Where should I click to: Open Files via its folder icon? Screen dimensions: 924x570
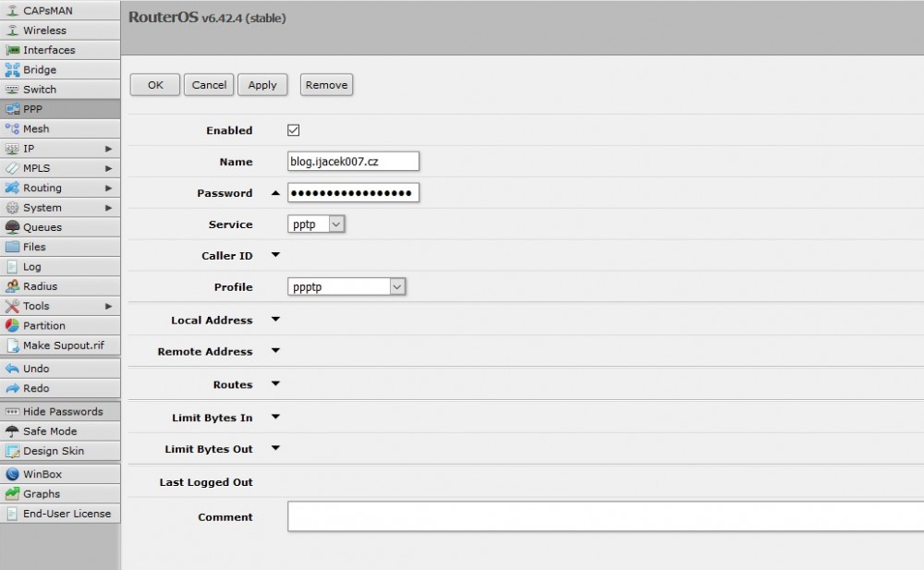12,247
